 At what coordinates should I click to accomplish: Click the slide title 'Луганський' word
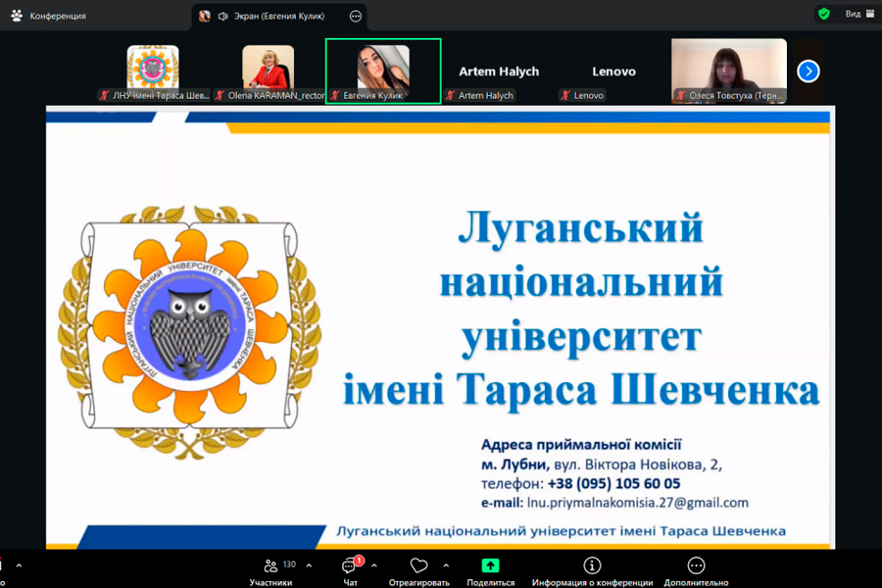pyautogui.click(x=580, y=228)
